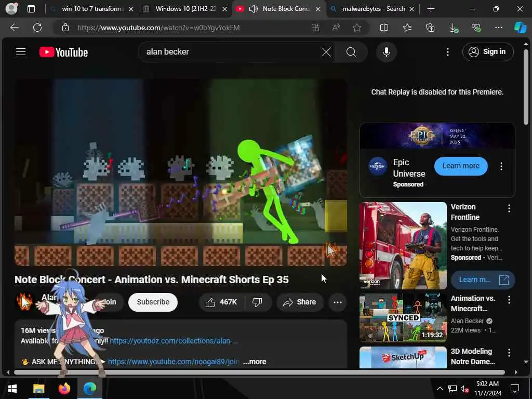
Task: Subscribe to the channel
Action: 153,302
